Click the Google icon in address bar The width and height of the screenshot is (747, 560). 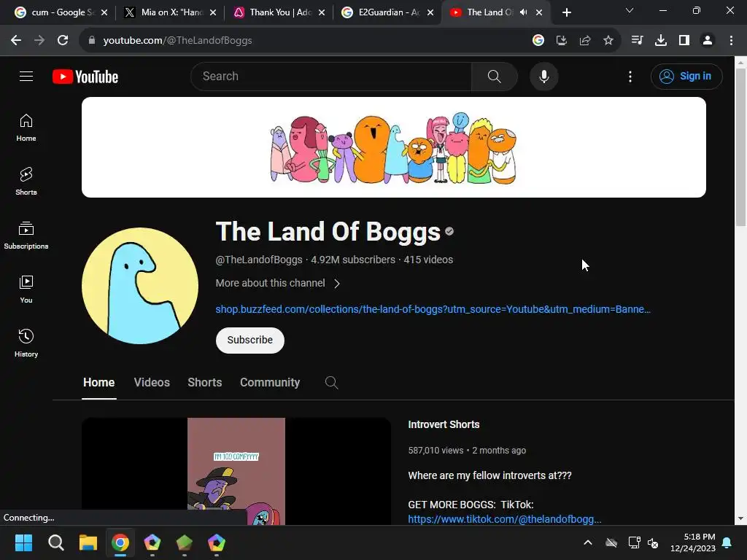538,41
